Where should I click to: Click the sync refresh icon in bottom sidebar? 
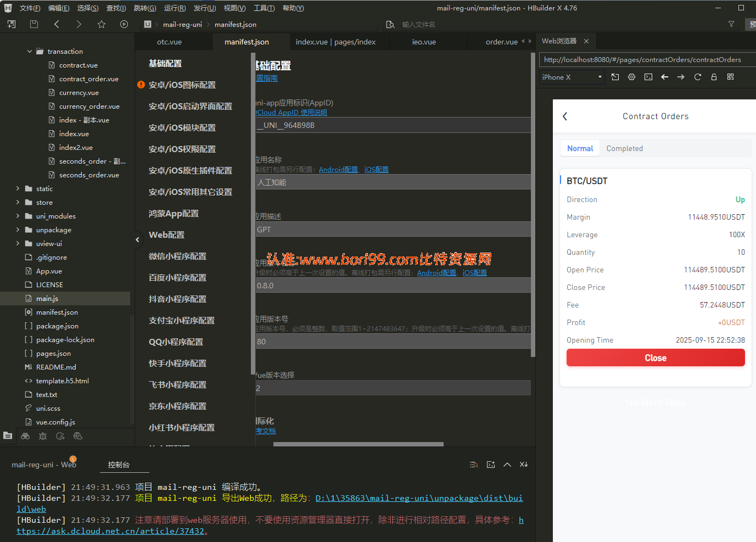click(60, 436)
